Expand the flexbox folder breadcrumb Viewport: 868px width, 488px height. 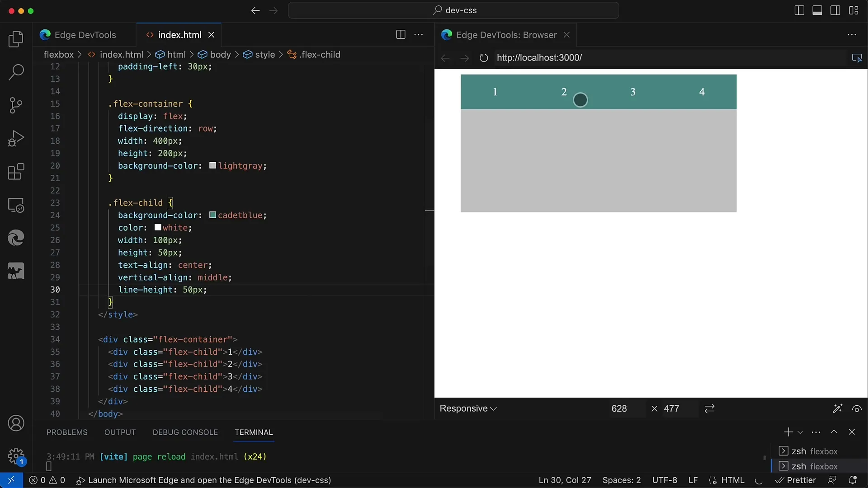[x=58, y=55]
